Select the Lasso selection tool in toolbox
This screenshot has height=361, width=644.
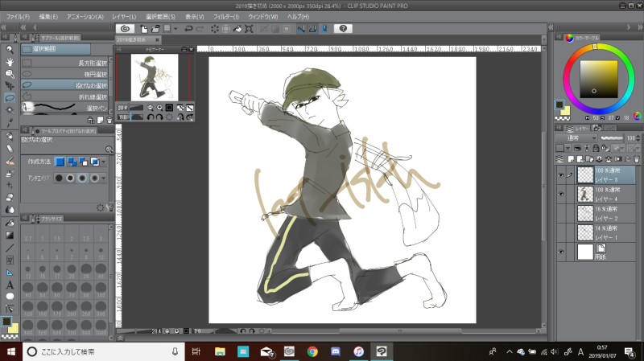pos(10,97)
